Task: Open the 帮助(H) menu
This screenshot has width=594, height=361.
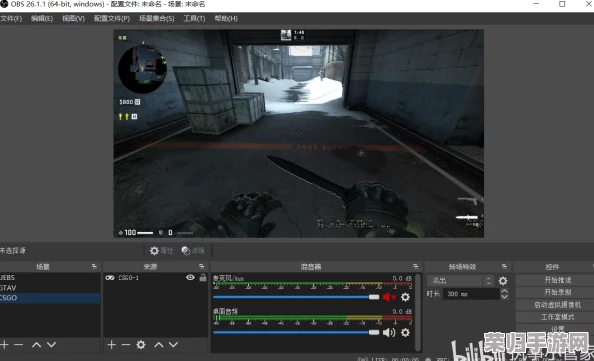Action: click(226, 18)
